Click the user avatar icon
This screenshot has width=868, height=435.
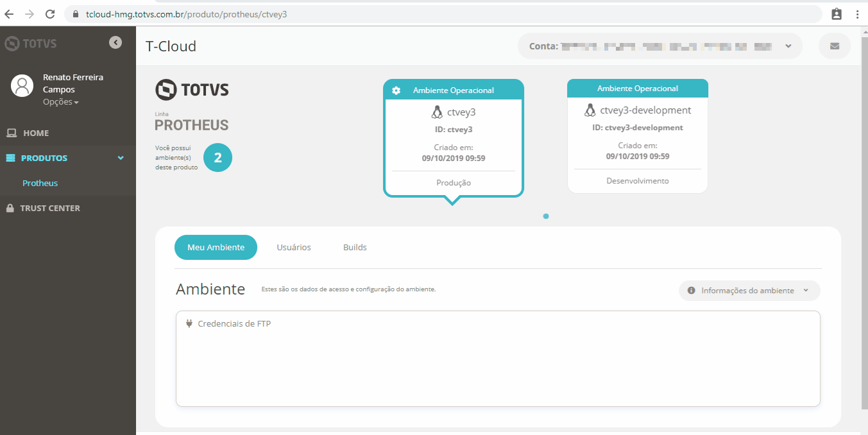tap(22, 85)
